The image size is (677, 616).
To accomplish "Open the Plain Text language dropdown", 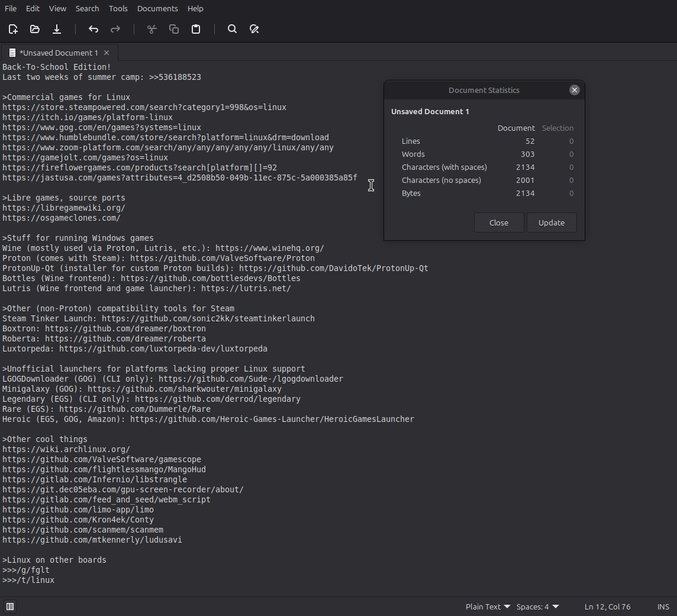I will pyautogui.click(x=488, y=607).
